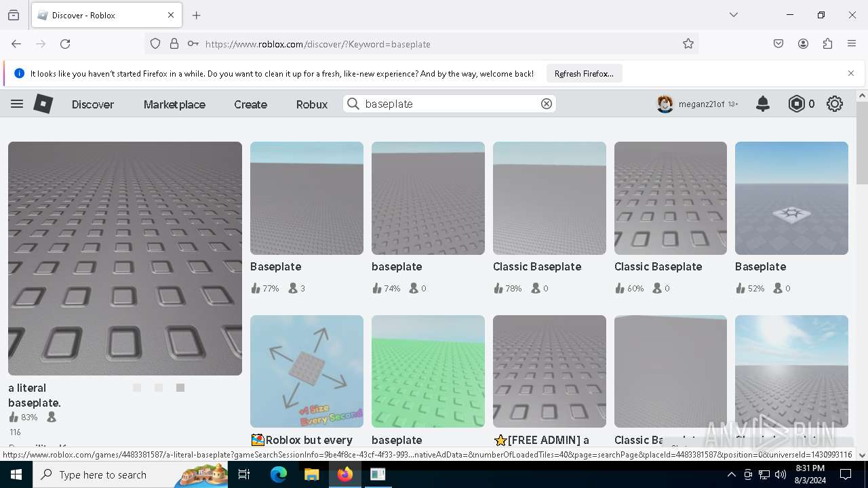Reload the current page
Viewport: 868px width, 488px height.
pos(65,44)
